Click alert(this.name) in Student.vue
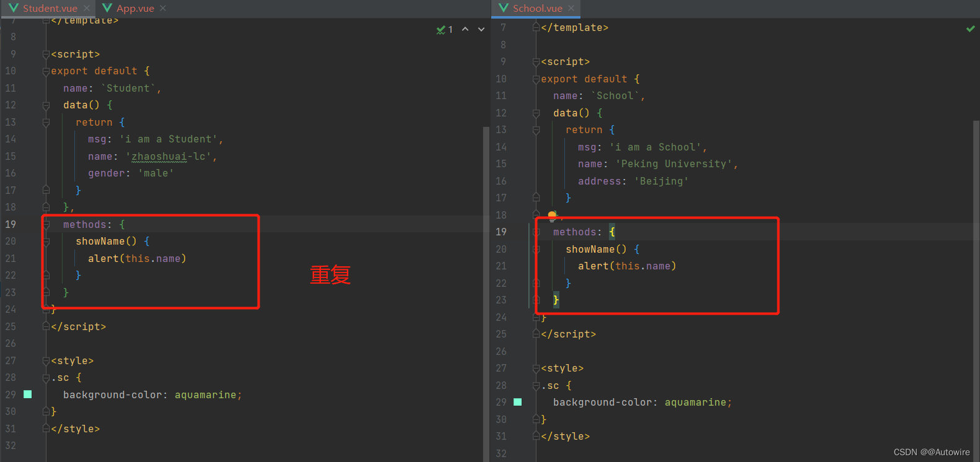Screen dimensions: 980x462 [x=137, y=259]
